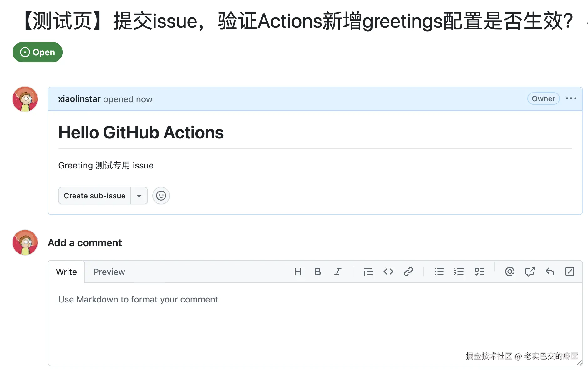Open the three-dot menu on issue comment
588x370 pixels.
tap(571, 98)
